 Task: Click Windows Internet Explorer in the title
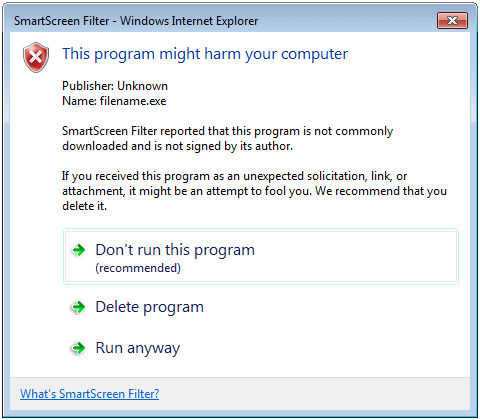[189, 21]
